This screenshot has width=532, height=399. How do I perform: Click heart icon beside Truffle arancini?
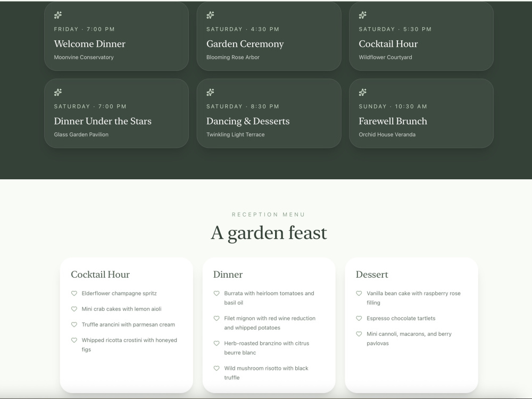pyautogui.click(x=74, y=325)
